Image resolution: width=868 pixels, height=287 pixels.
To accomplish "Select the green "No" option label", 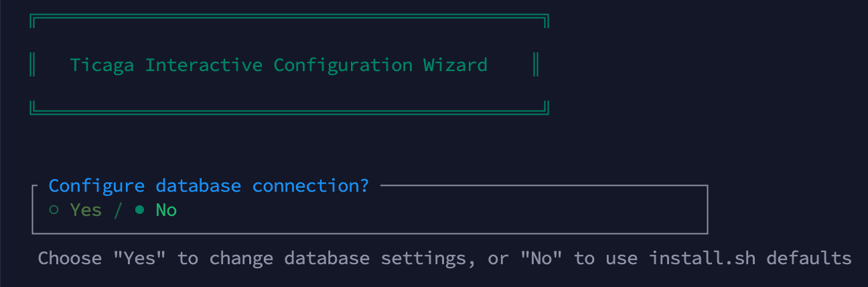I will (x=166, y=210).
